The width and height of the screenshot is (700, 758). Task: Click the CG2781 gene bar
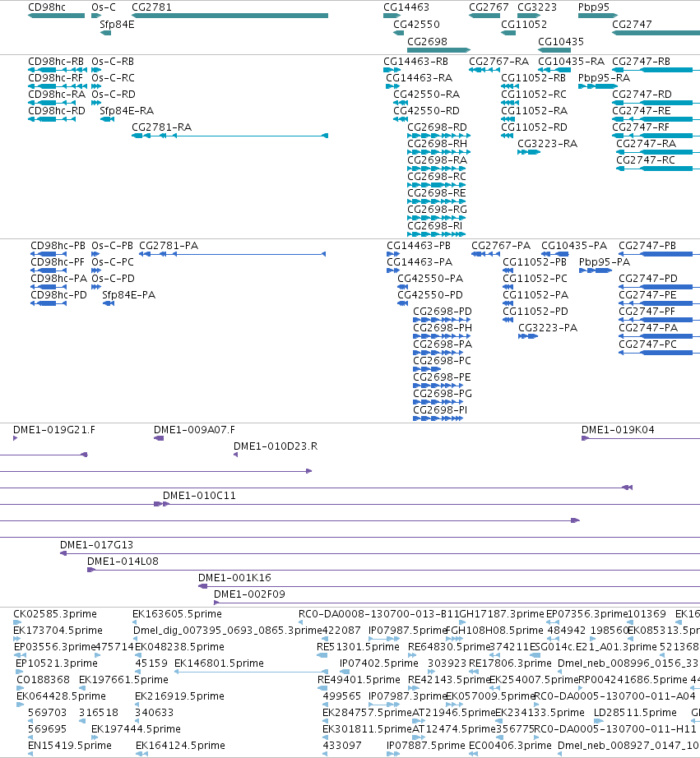tap(229, 16)
